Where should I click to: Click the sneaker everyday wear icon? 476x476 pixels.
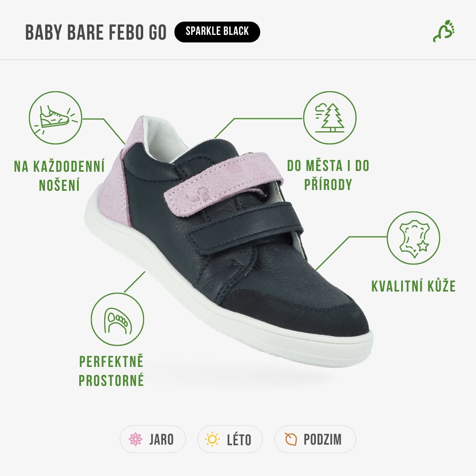(x=55, y=119)
